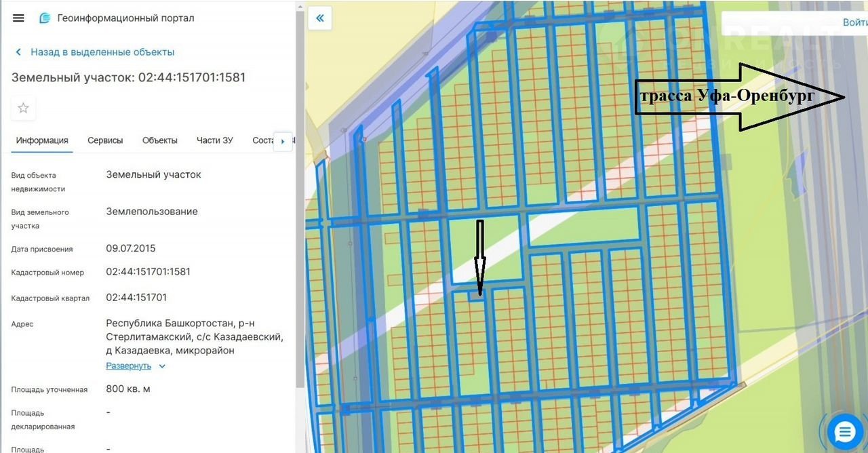Viewport: 868px width, 453px height.
Task: Click the info panel's vertical scrollbar
Action: (299, 203)
